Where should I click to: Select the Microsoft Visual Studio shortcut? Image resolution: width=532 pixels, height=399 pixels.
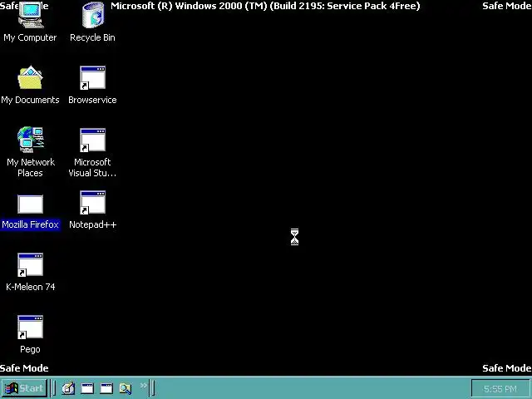92,140
